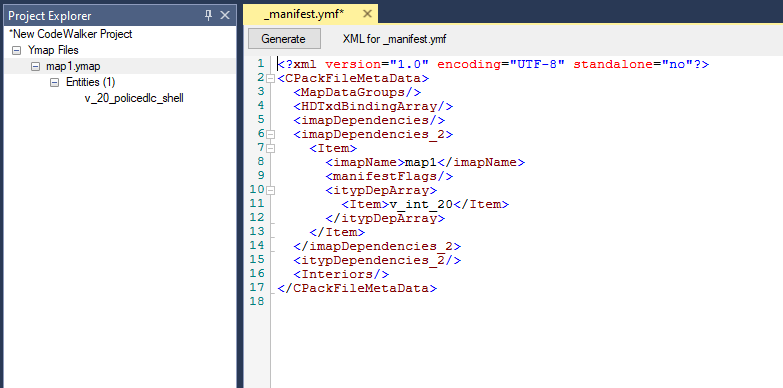783x388 pixels.
Task: Fold the Item block on line 7
Action: [270, 148]
